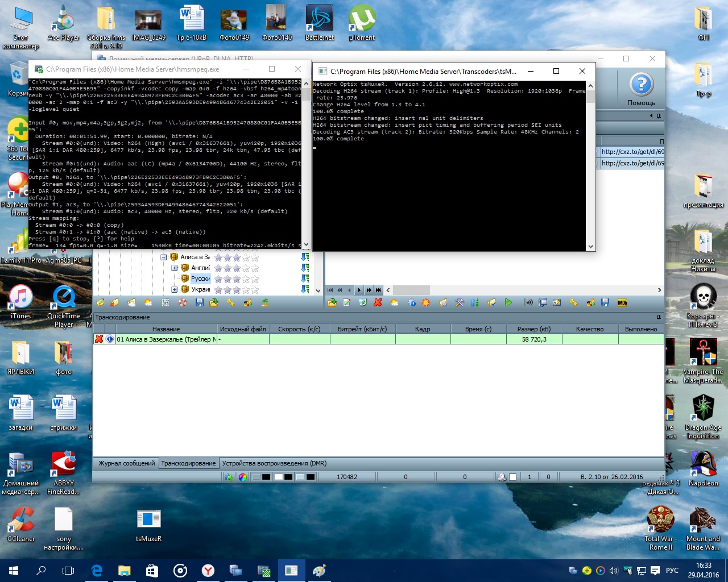Open Помощь help button
The height and width of the screenshot is (582, 728).
pyautogui.click(x=641, y=90)
